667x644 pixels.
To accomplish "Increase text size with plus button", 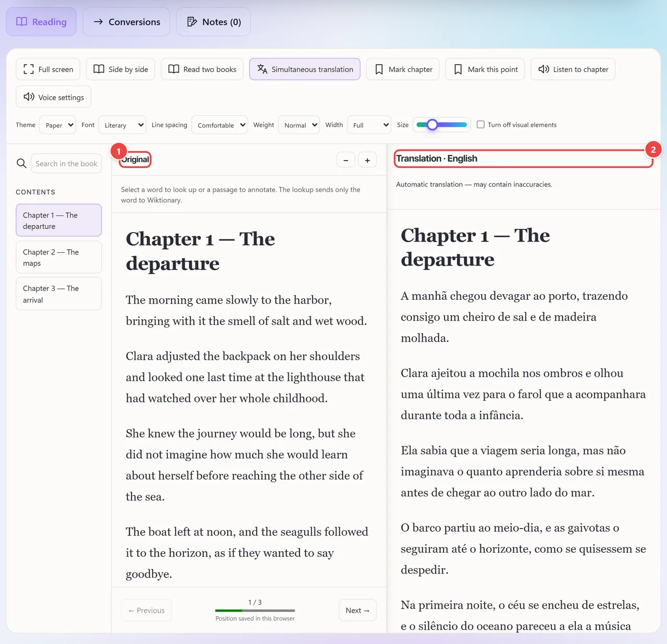I will 367,160.
